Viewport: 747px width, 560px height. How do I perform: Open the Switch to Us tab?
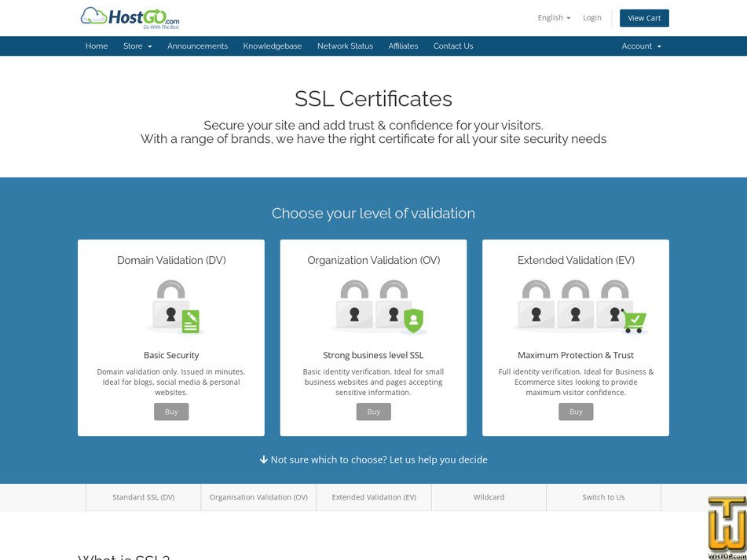coord(603,497)
